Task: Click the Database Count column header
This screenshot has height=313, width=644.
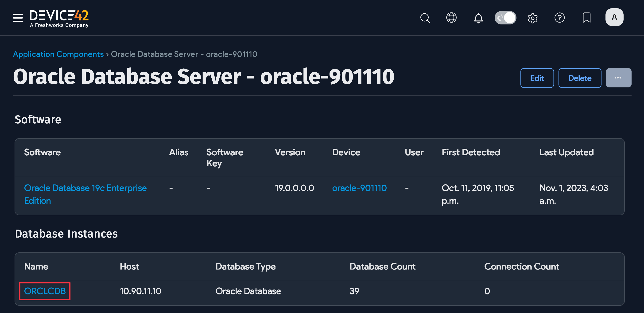Action: [x=383, y=266]
